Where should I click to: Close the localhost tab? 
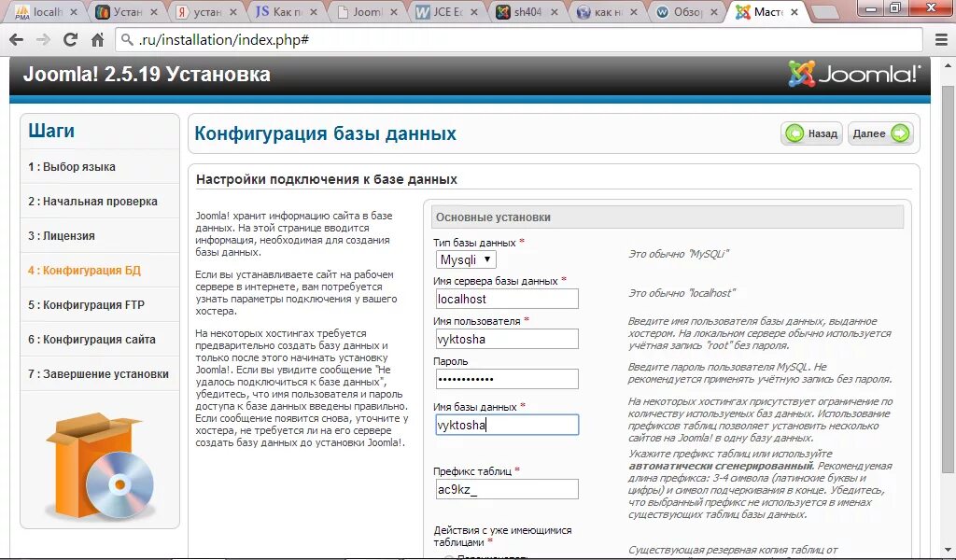74,12
